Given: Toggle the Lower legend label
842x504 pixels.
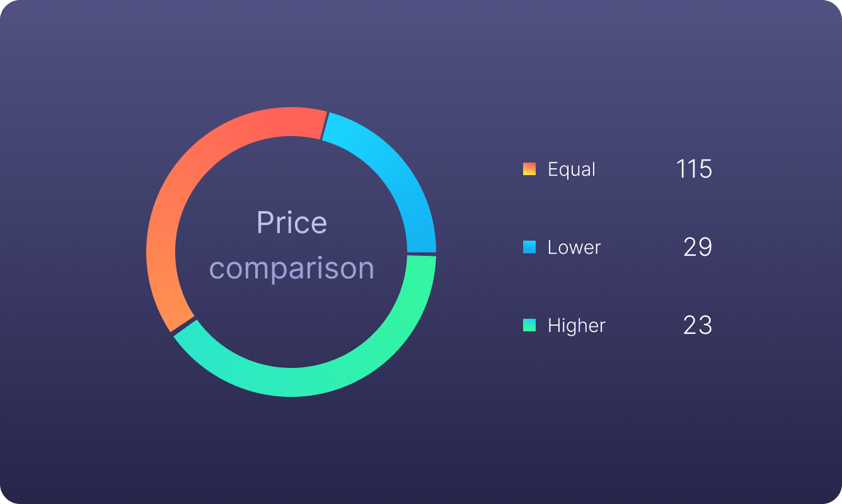Looking at the screenshot, I should coord(574,247).
